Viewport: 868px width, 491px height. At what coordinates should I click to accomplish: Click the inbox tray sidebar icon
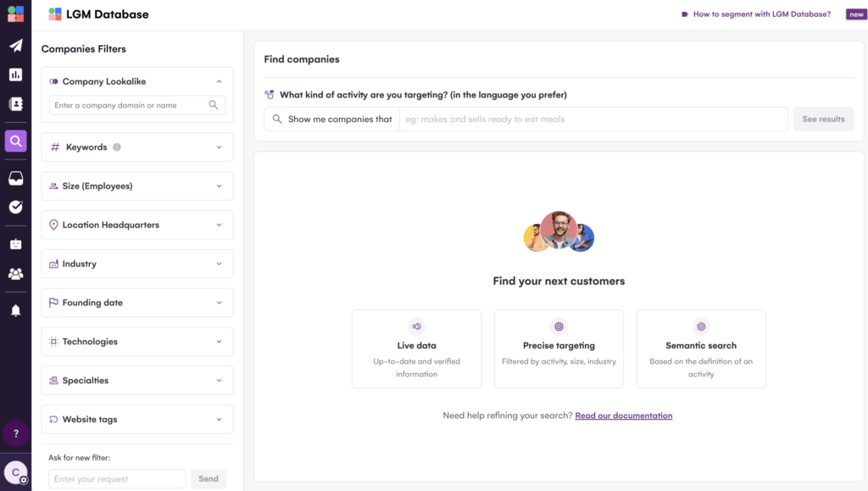coord(15,178)
